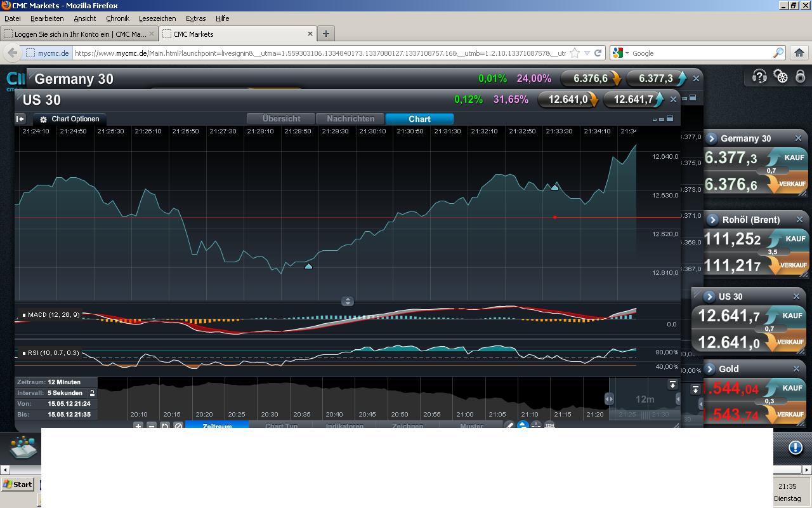Collapse chart panel with left-arrow icon

click(20, 119)
